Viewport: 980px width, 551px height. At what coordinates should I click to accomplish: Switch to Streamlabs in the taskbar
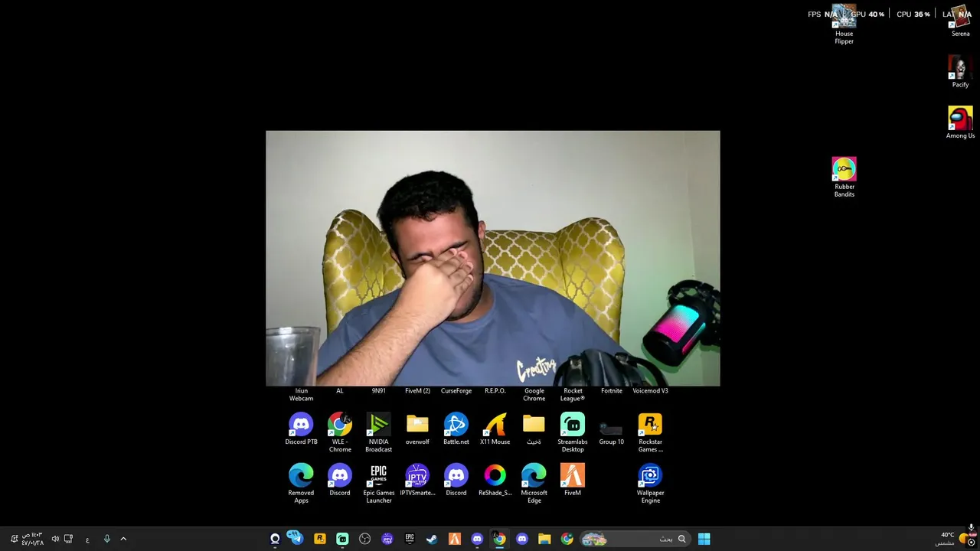[342, 539]
